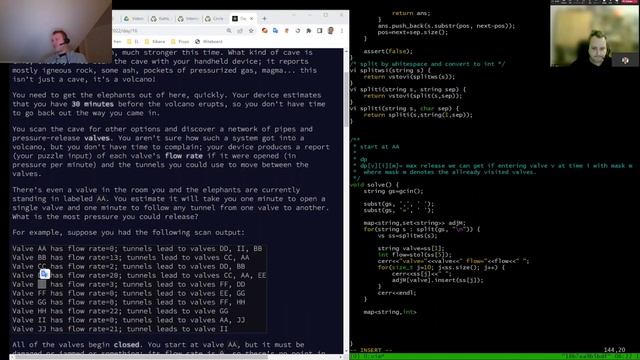Click the 'assert(false);' line in editor
This screenshot has height=360, width=640.
[388, 51]
